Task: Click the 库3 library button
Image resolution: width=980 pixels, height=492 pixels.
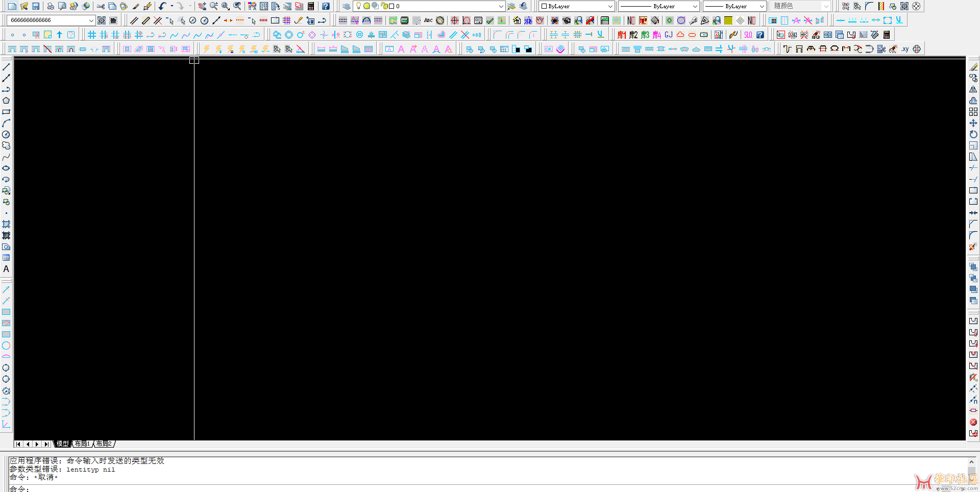Action: coord(645,35)
